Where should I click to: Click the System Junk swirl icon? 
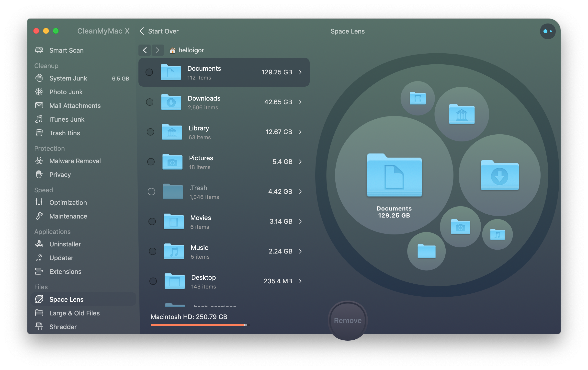[x=39, y=78]
